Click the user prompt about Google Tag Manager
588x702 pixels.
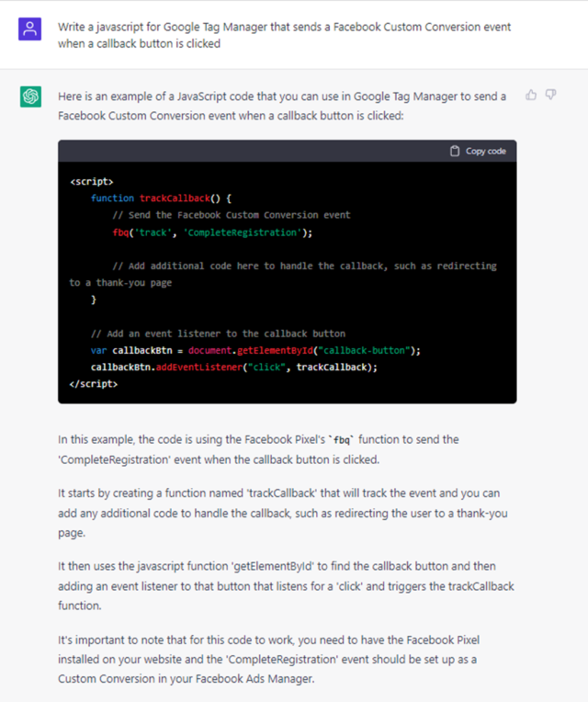coord(284,35)
